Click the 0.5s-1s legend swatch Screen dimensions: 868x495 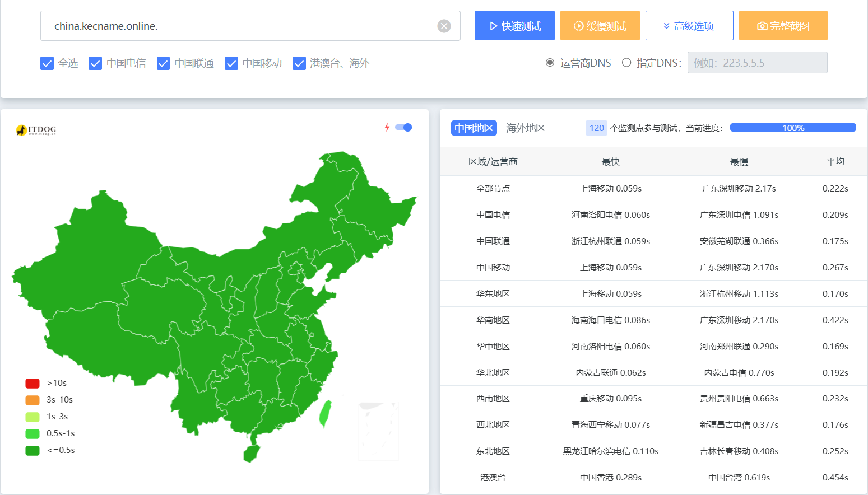coord(33,433)
